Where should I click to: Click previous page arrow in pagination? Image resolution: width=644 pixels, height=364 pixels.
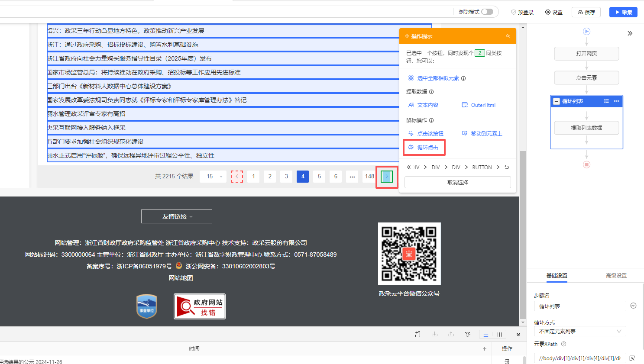(237, 176)
